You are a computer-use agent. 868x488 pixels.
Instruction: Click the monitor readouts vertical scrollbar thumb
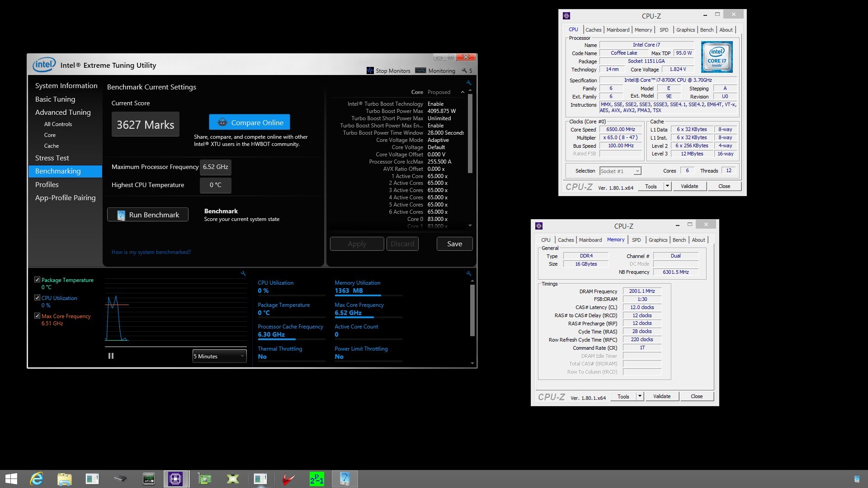[x=472, y=310]
